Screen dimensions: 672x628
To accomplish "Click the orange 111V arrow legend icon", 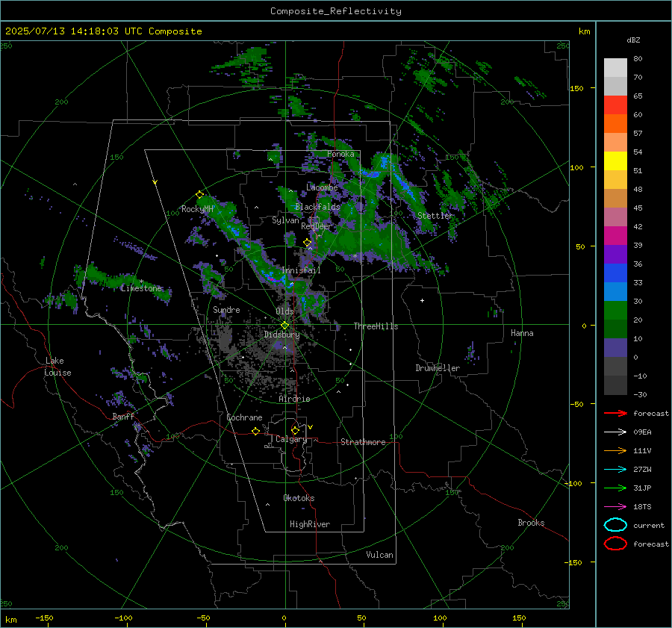I will 615,450.
